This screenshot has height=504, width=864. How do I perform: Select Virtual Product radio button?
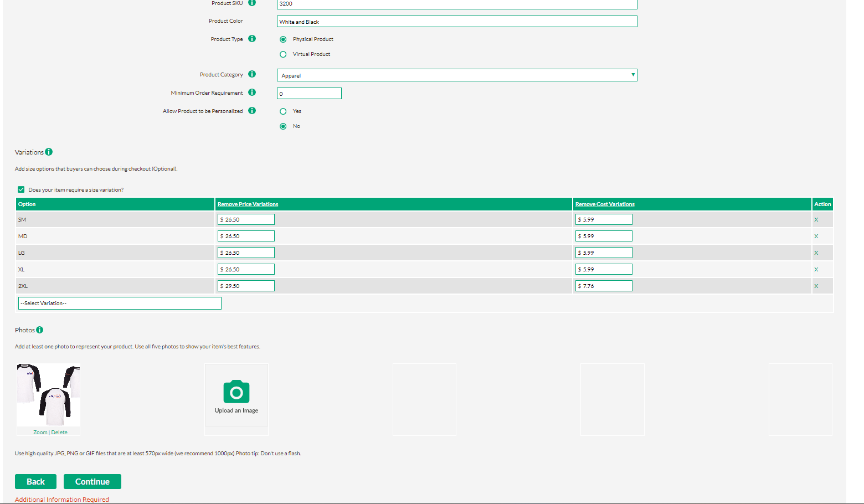point(283,54)
